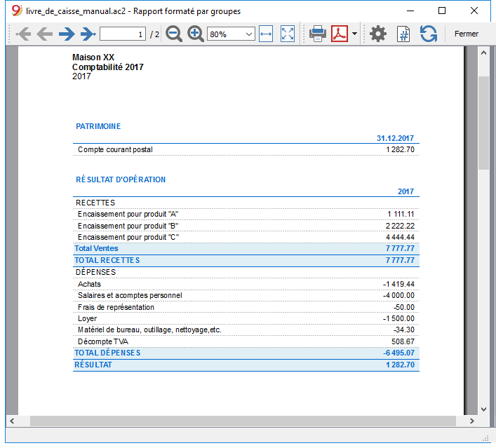
Task: Click the DÉPENSES section label
Action: [95, 272]
